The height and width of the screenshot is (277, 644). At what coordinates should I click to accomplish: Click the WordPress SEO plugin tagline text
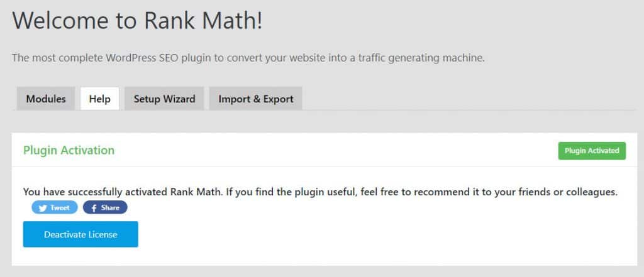(248, 58)
